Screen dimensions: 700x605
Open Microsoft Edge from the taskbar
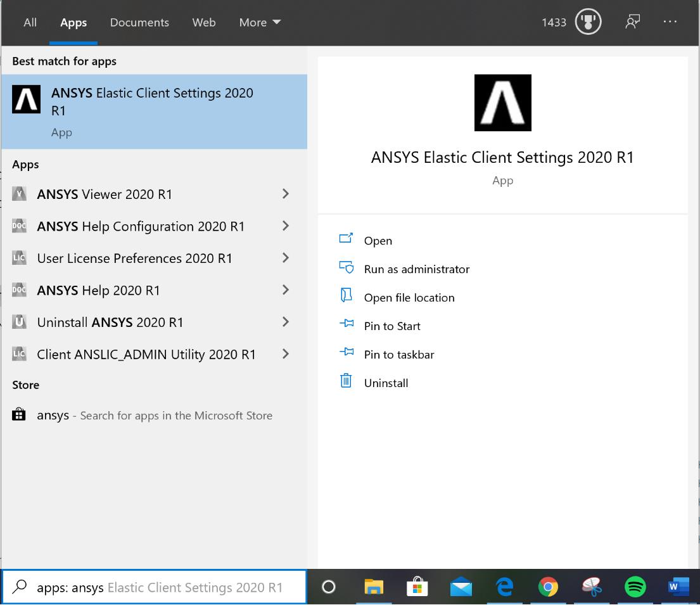pyautogui.click(x=505, y=587)
